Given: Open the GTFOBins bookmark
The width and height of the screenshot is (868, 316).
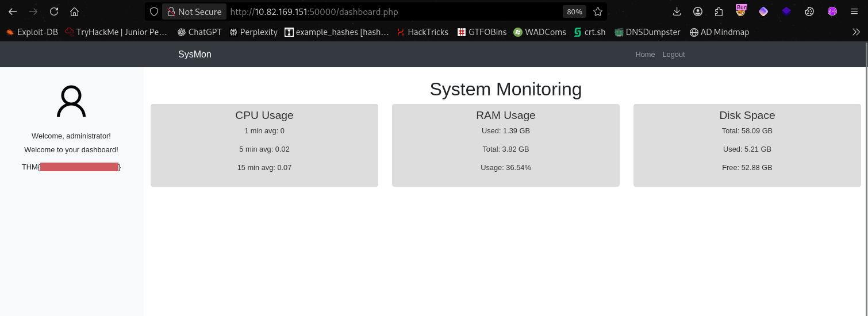Looking at the screenshot, I should 482,32.
